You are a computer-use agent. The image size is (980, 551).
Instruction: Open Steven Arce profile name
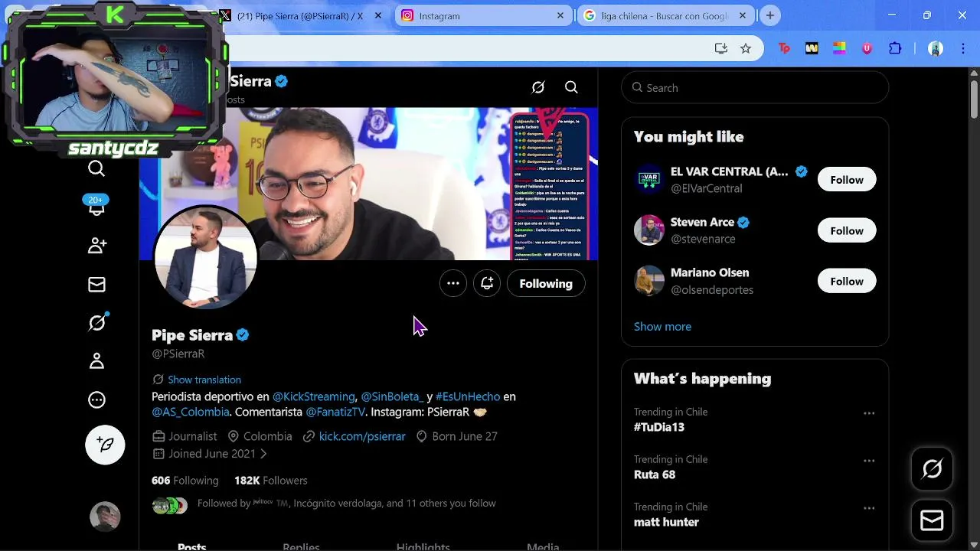[702, 222]
